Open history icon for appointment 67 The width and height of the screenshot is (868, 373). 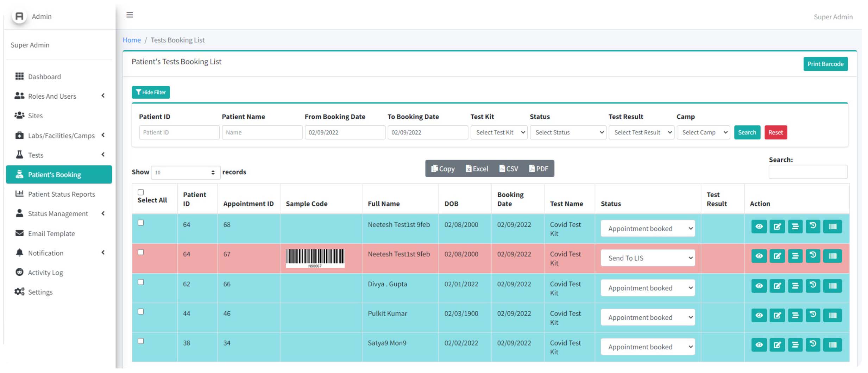click(813, 256)
